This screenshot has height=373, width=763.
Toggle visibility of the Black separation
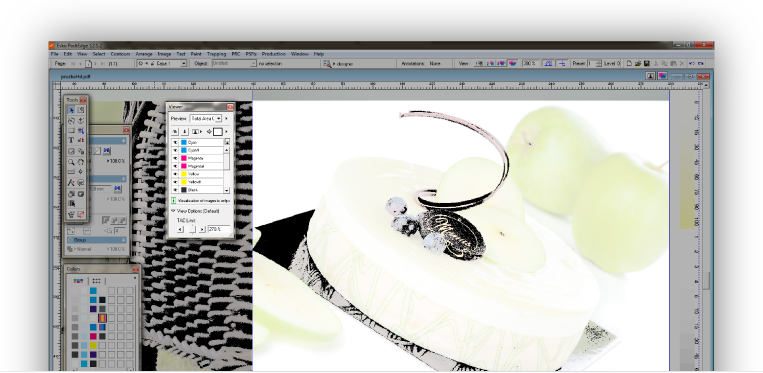[175, 190]
